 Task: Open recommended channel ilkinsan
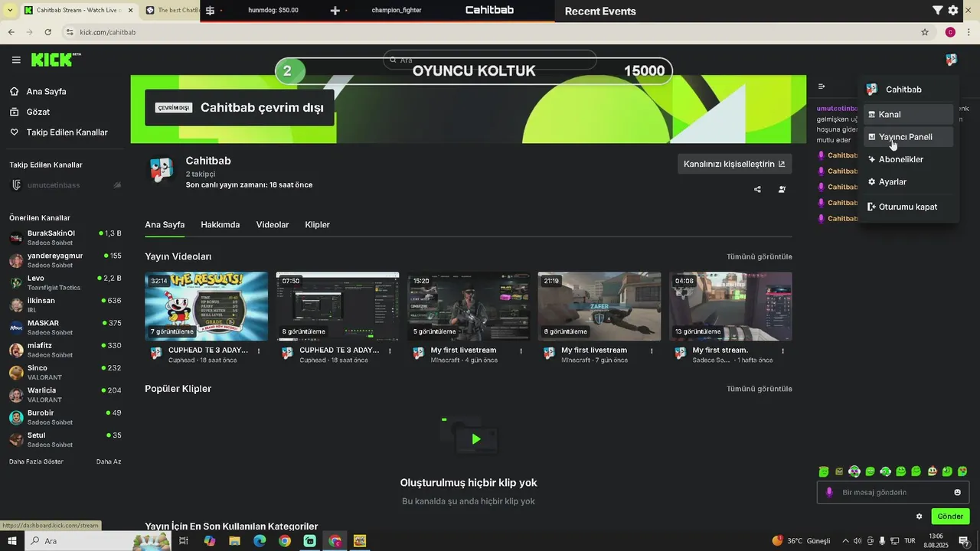(x=64, y=305)
